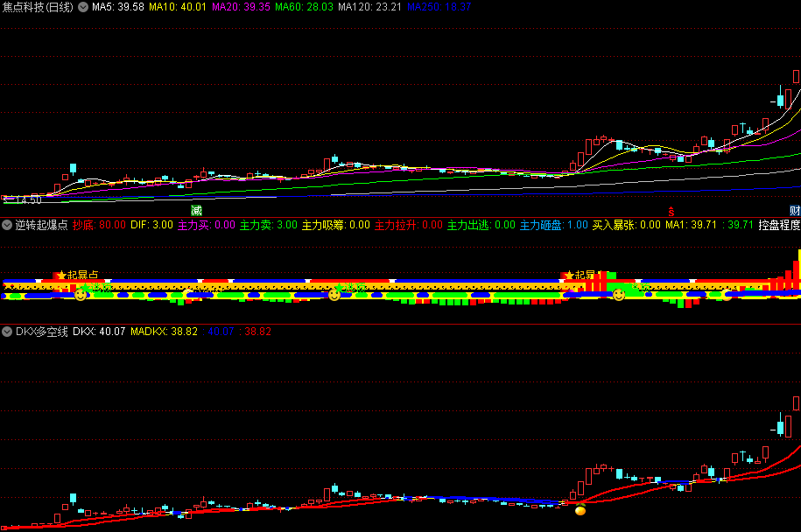Click the middle smiley face signal icon

(334, 295)
